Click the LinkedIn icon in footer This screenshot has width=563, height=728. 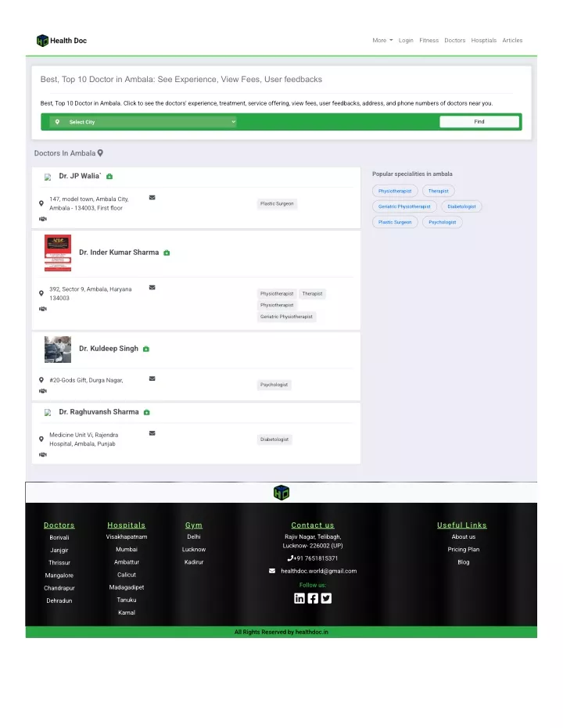click(x=299, y=598)
